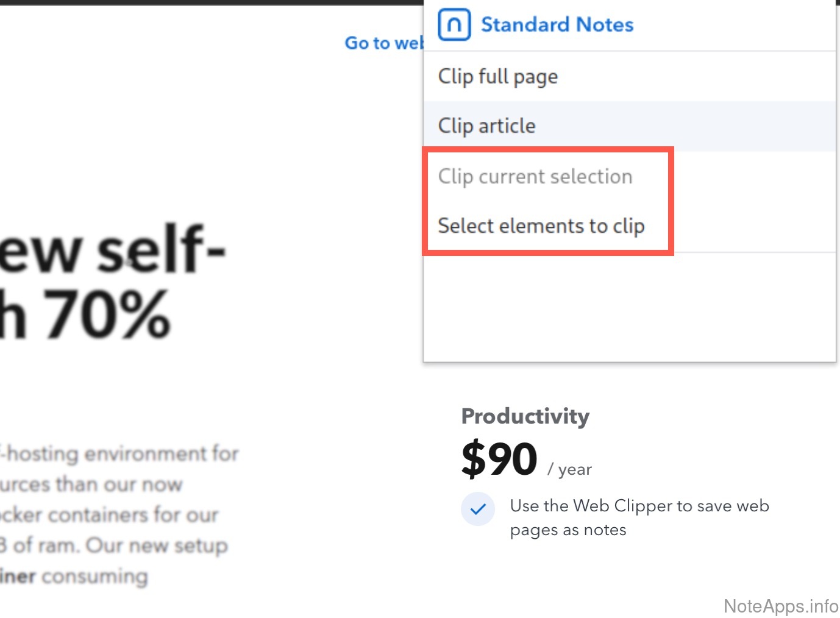Viewport: 840px width, 618px height.
Task: Click the docker containers paragraph line
Action: [x=110, y=515]
